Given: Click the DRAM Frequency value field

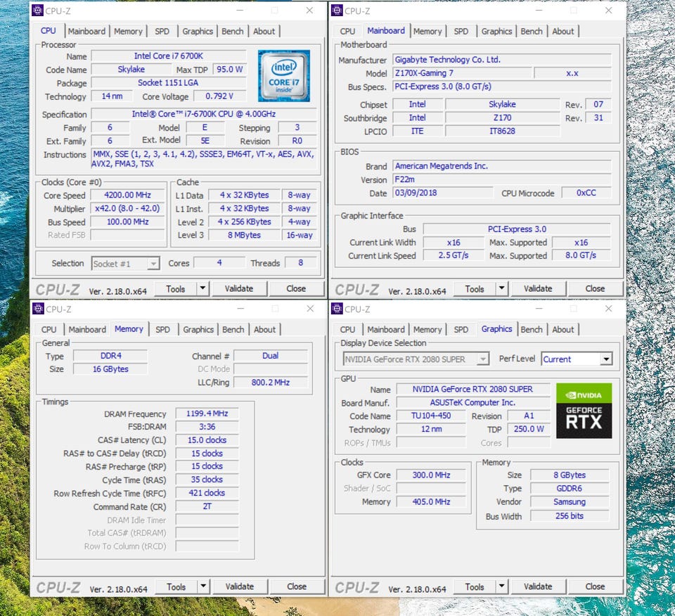Looking at the screenshot, I should [x=207, y=414].
